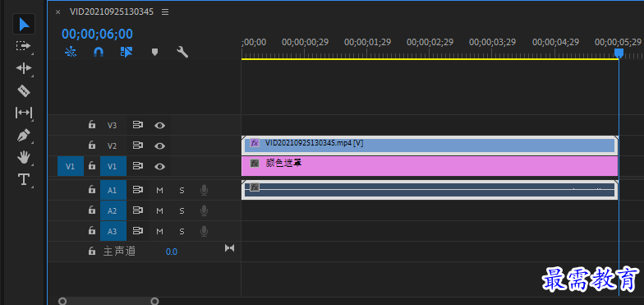Choose the Ripple Edit tool
Viewport: 644px width, 305px height.
[24, 68]
